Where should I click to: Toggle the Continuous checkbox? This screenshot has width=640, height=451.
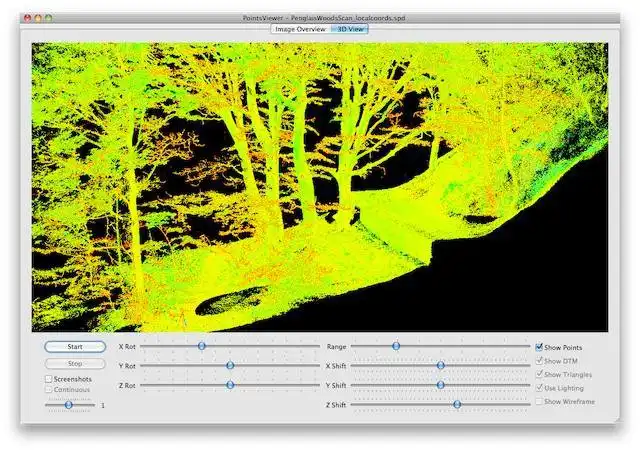tap(48, 389)
